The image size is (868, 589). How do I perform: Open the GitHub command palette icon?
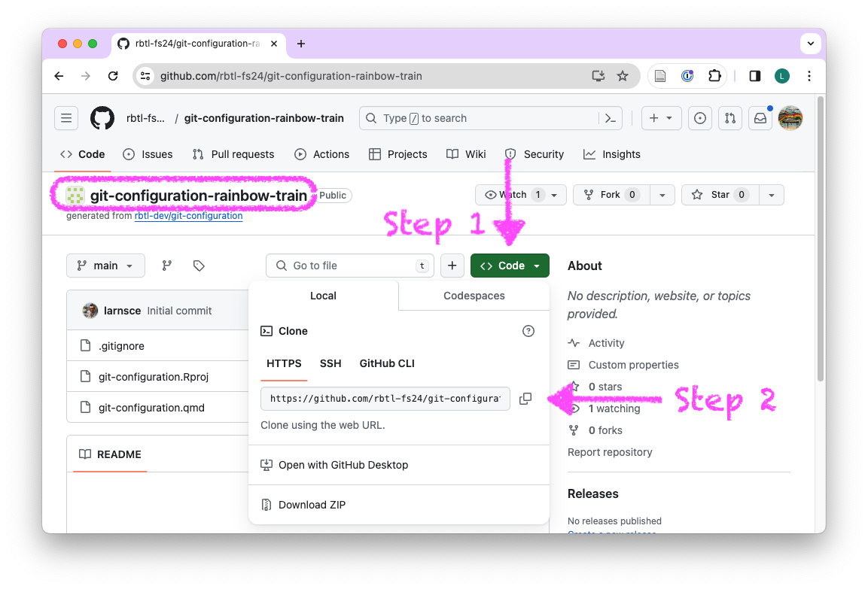click(x=611, y=118)
